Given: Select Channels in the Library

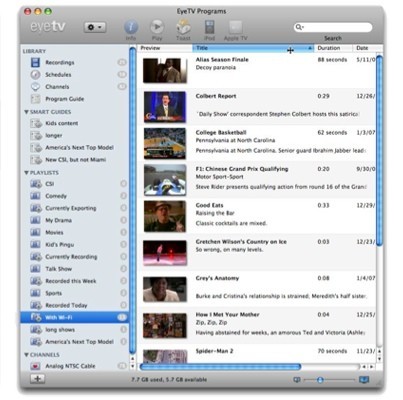Looking at the screenshot, I should 57,87.
